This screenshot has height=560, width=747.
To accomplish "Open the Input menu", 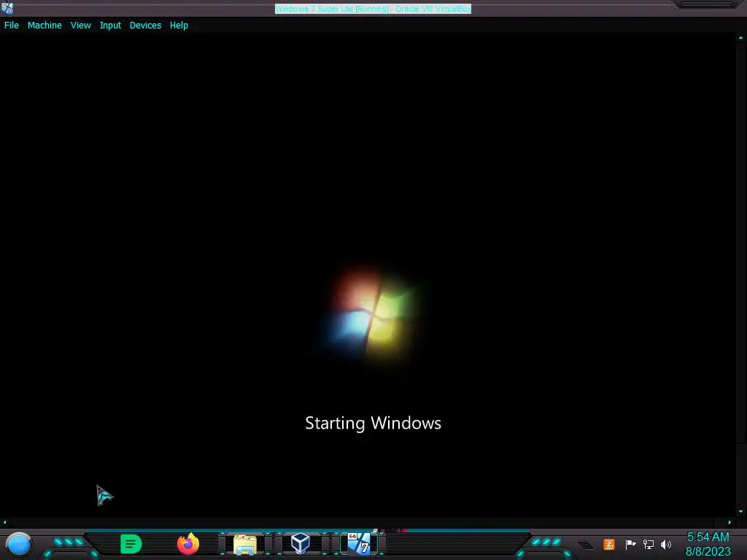I will coord(110,26).
